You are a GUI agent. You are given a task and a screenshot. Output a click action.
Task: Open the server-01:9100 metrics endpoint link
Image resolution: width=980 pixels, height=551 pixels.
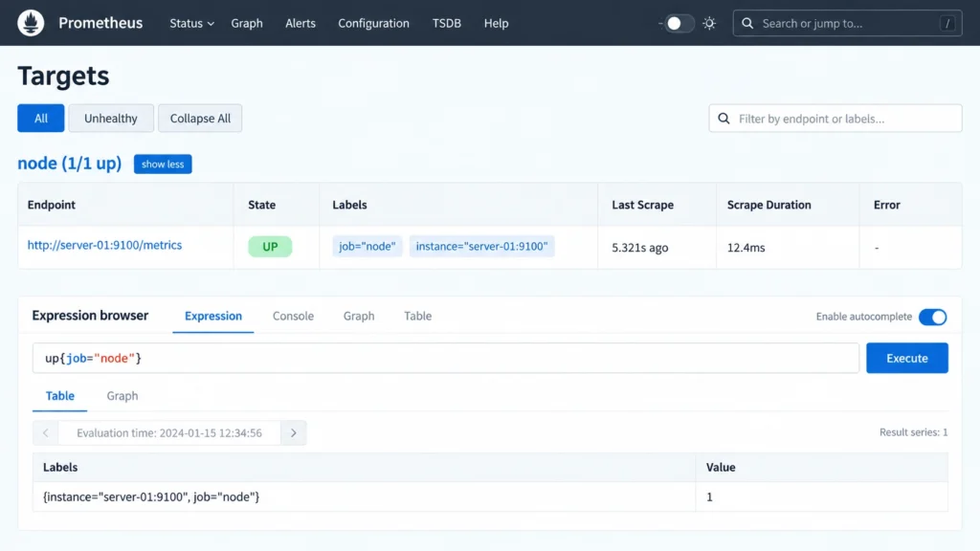tap(104, 245)
